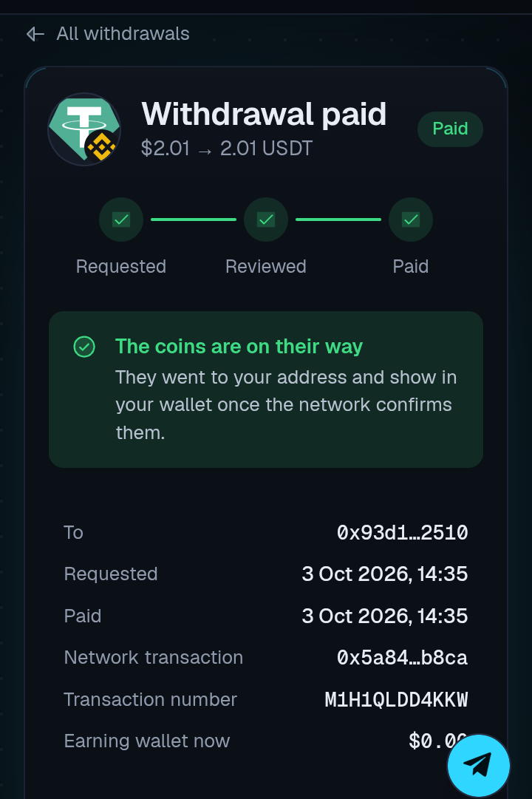Click the Requested date 3 Oct 2026 value
Image resolution: width=532 pixels, height=799 pixels.
(385, 574)
